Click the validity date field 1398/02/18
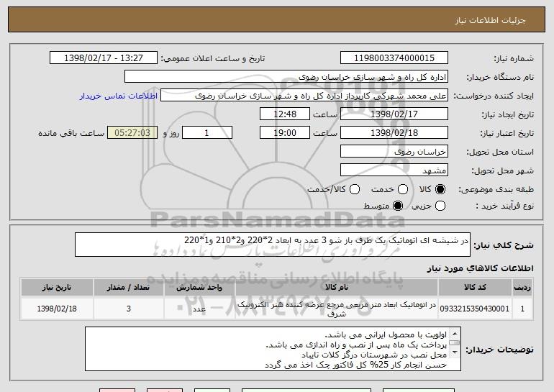 point(394,133)
